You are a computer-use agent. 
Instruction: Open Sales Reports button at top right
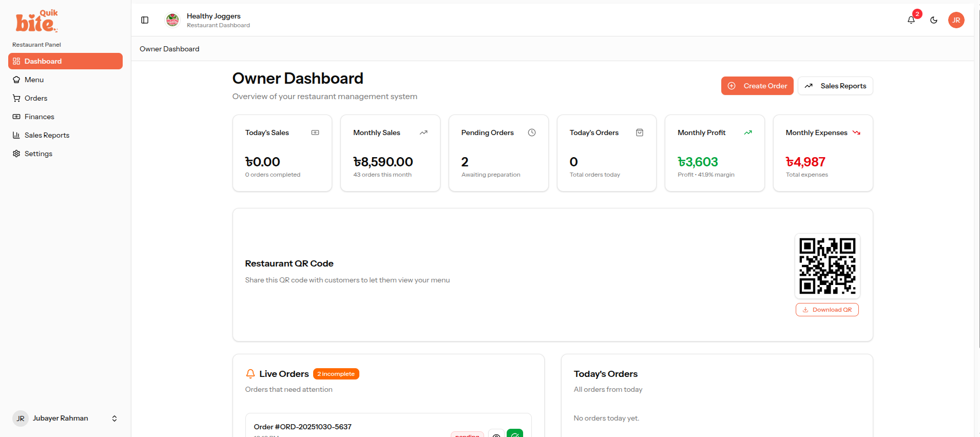(x=835, y=86)
